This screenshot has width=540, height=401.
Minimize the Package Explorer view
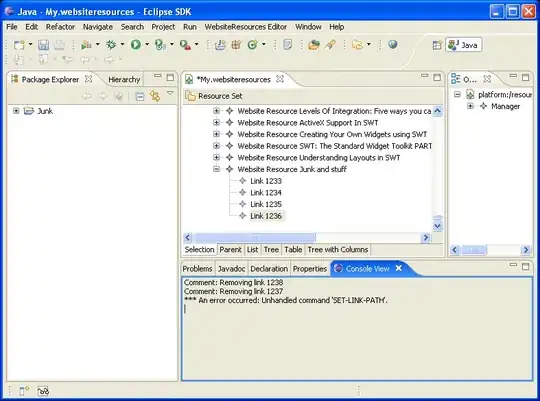coord(158,76)
